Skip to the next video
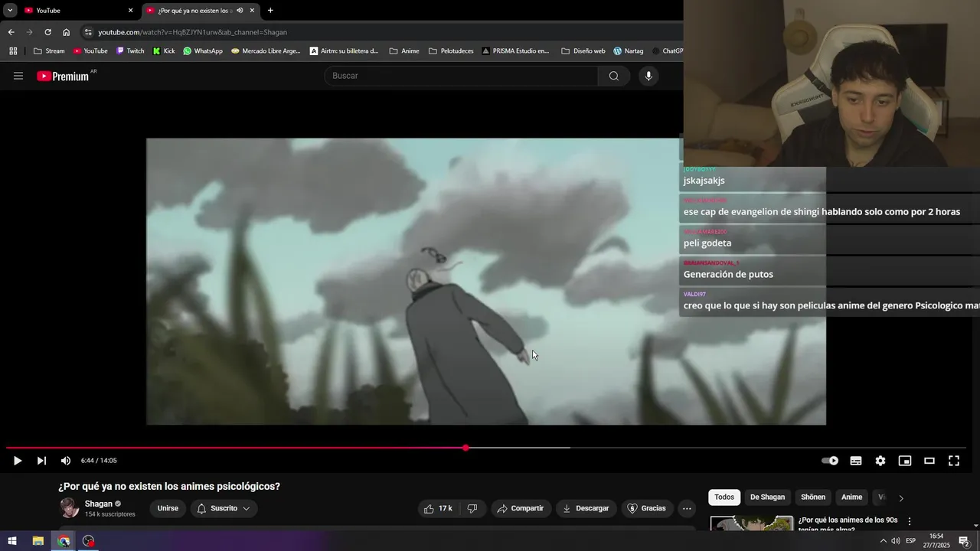The image size is (980, 551). pyautogui.click(x=41, y=461)
